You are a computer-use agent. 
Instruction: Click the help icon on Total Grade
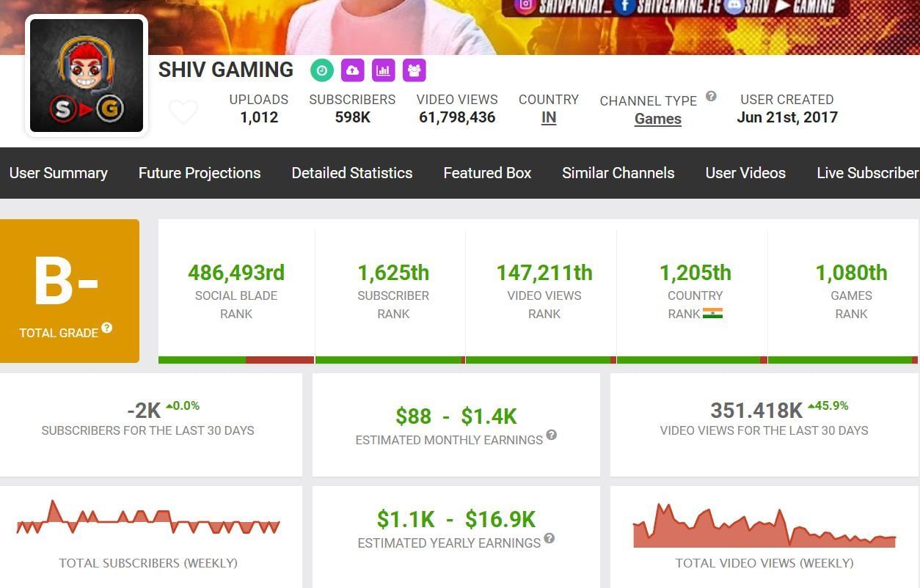coord(107,328)
